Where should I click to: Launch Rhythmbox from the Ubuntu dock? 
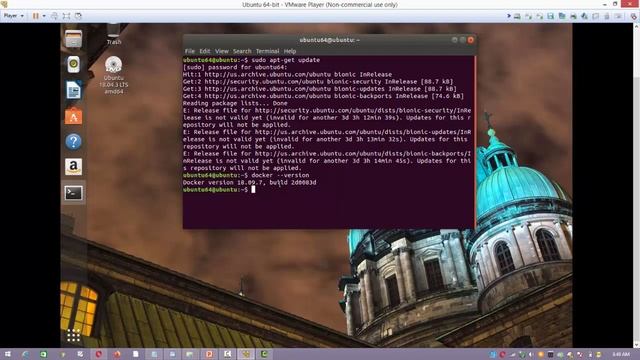click(x=73, y=64)
